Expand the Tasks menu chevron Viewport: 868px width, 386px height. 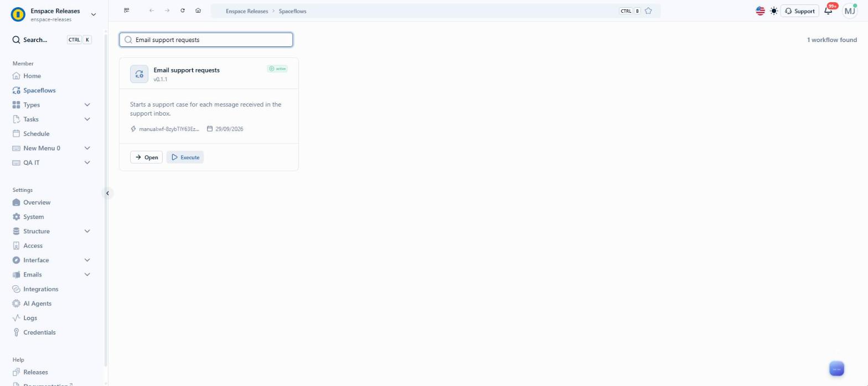coord(87,119)
